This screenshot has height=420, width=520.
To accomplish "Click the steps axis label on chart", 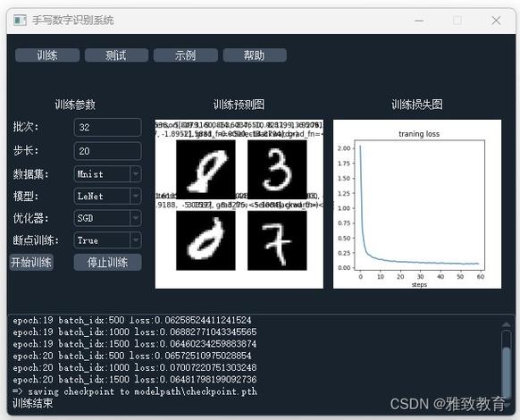I will 419,285.
